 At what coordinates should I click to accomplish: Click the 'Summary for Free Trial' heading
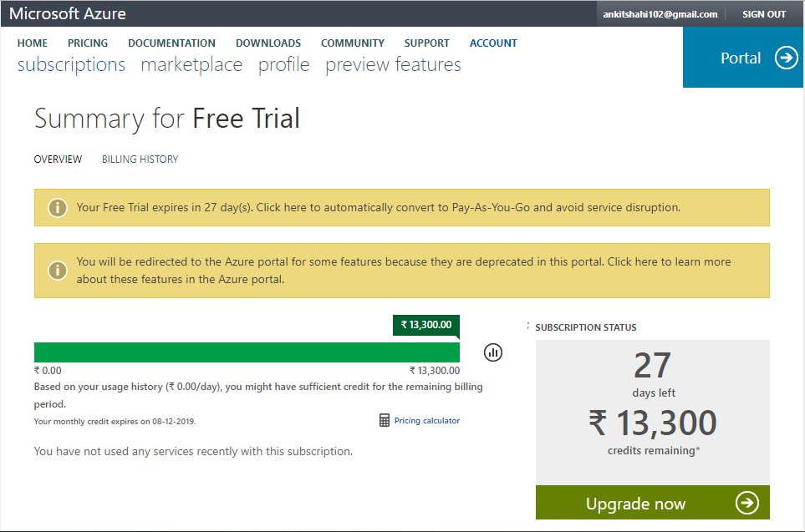pyautogui.click(x=167, y=119)
